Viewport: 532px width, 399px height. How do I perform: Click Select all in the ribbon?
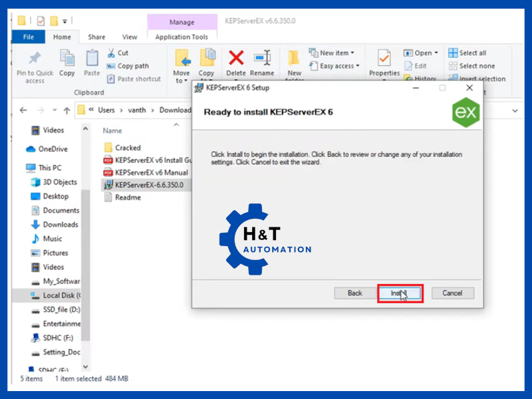(x=472, y=53)
